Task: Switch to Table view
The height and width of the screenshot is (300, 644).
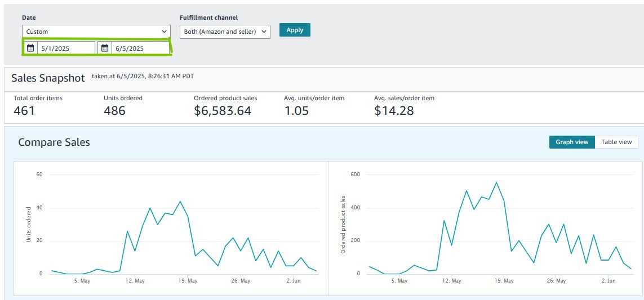Action: tap(616, 142)
